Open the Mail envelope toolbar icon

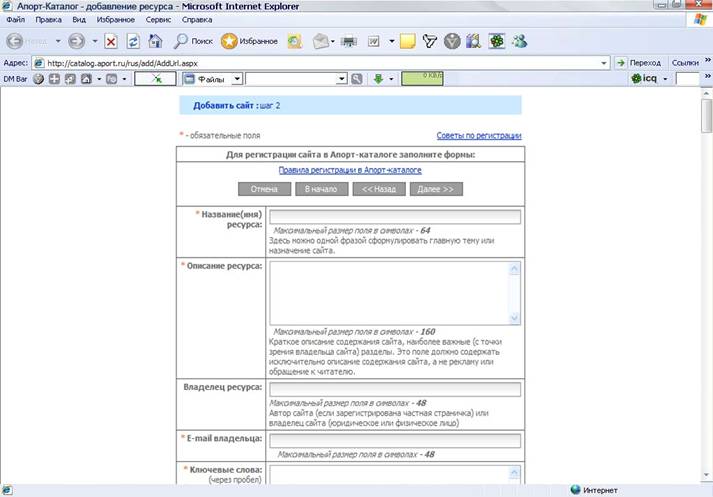[x=321, y=41]
